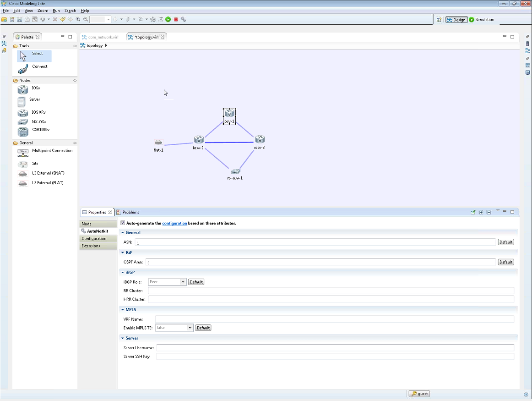
Task: Click the zoom in magnifier toolbar icon
Action: coord(78,20)
